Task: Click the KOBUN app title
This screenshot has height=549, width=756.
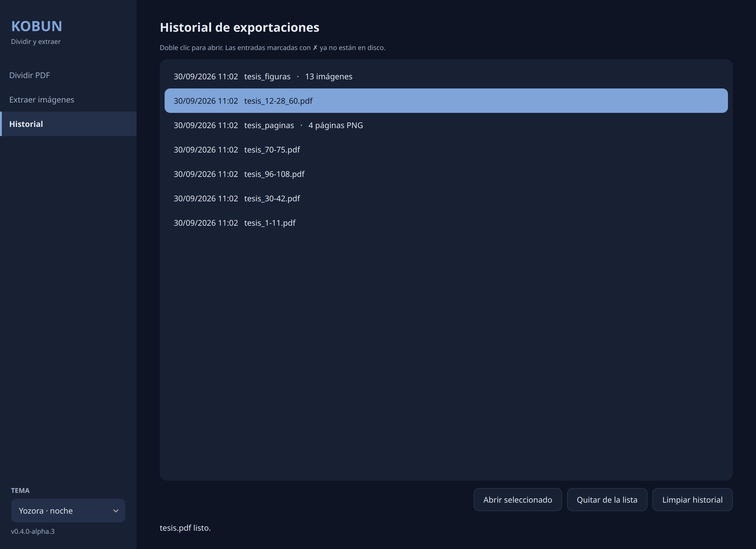Action: pos(37,26)
